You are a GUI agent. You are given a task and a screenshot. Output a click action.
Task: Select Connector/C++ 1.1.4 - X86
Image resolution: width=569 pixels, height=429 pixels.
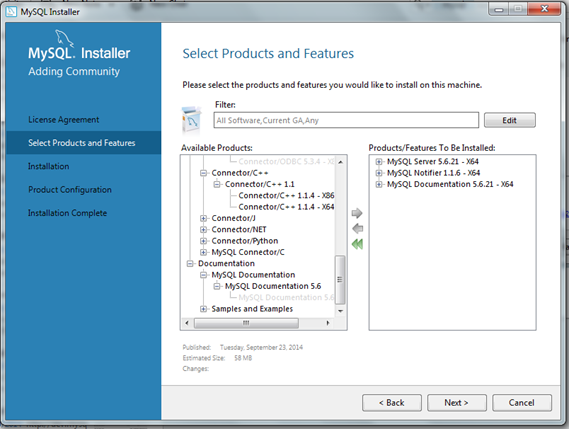coord(286,196)
